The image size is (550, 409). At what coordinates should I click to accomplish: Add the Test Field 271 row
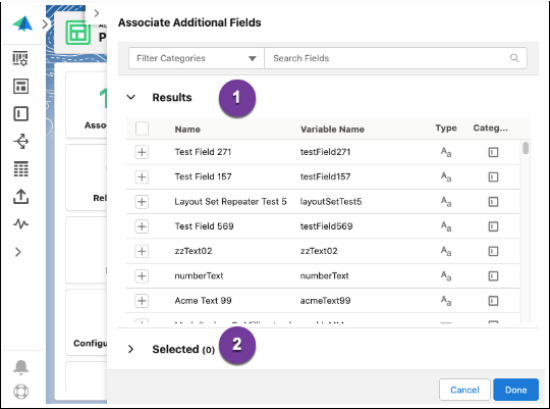coord(142,152)
